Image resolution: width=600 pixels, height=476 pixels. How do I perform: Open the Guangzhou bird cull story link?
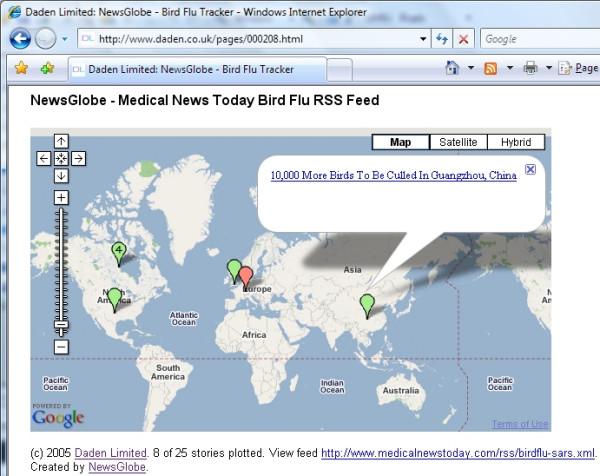coord(394,176)
